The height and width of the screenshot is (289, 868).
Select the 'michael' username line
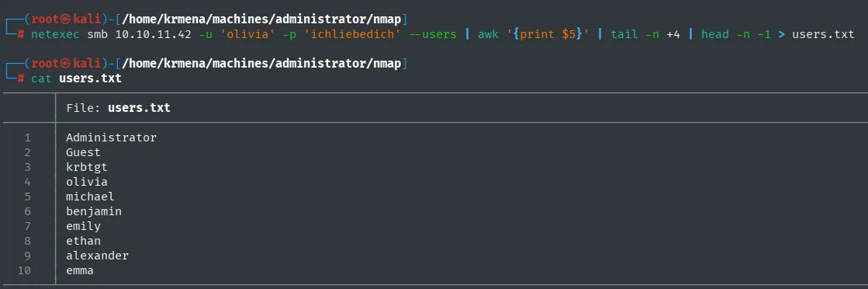90,197
